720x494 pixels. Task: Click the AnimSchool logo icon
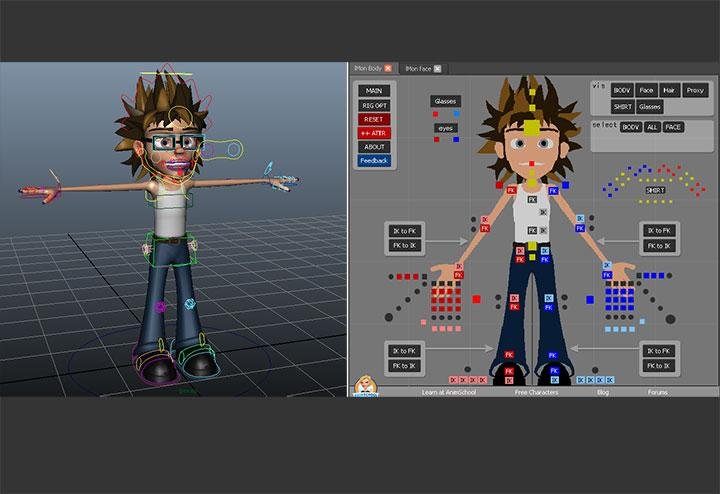[x=366, y=386]
